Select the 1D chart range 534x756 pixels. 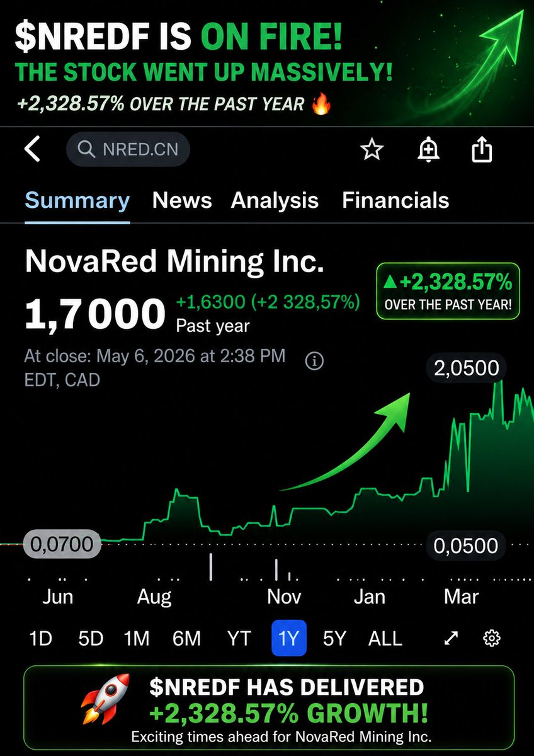(40, 639)
